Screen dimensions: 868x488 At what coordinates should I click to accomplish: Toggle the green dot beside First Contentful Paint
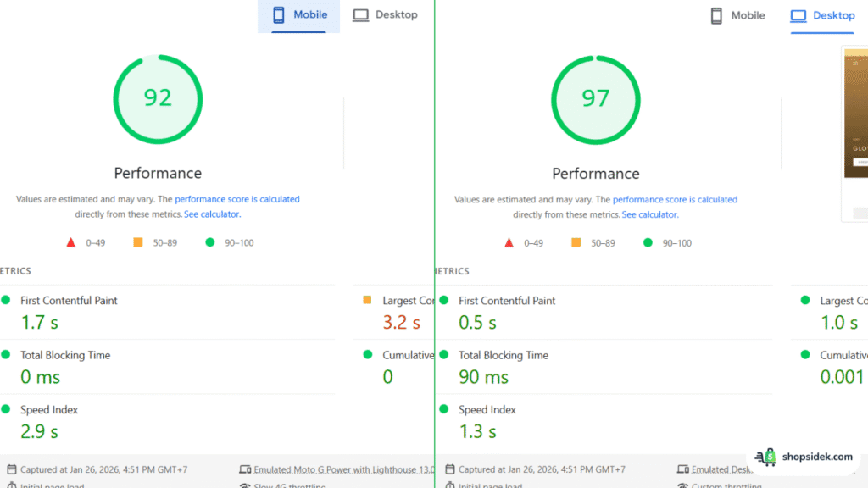click(8, 300)
